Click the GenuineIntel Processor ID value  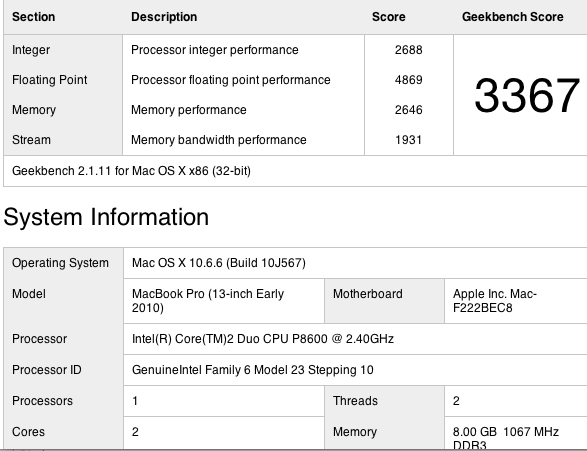click(253, 370)
